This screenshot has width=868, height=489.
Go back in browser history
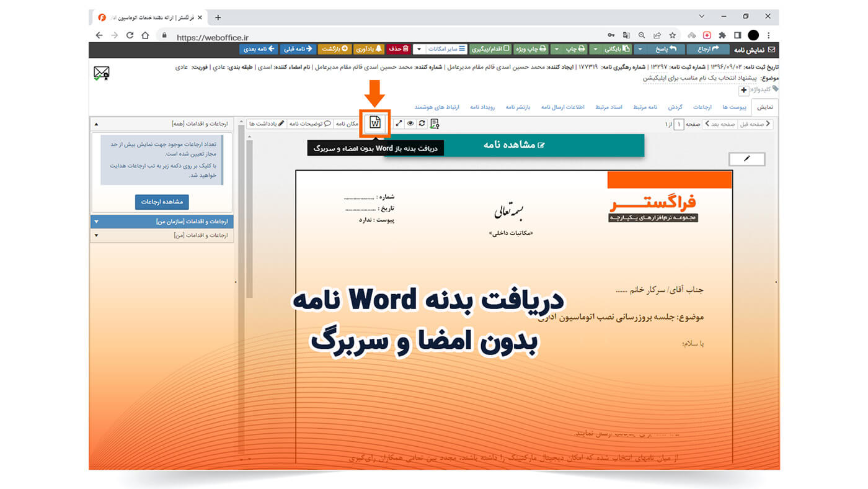pos(100,35)
